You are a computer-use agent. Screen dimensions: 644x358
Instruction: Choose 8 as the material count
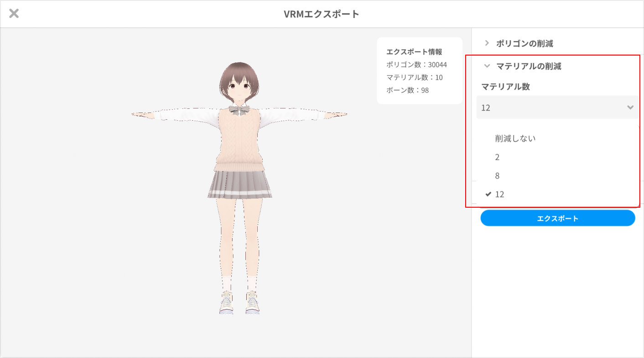point(497,175)
